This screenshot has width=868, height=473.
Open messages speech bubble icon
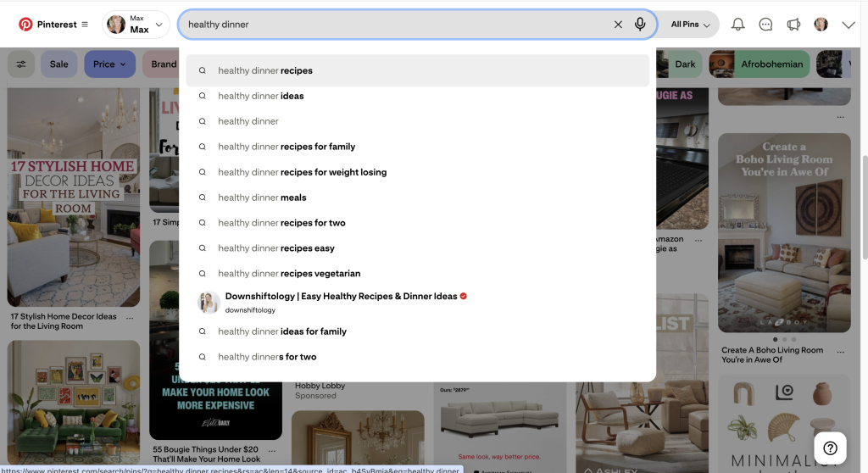[x=765, y=25]
